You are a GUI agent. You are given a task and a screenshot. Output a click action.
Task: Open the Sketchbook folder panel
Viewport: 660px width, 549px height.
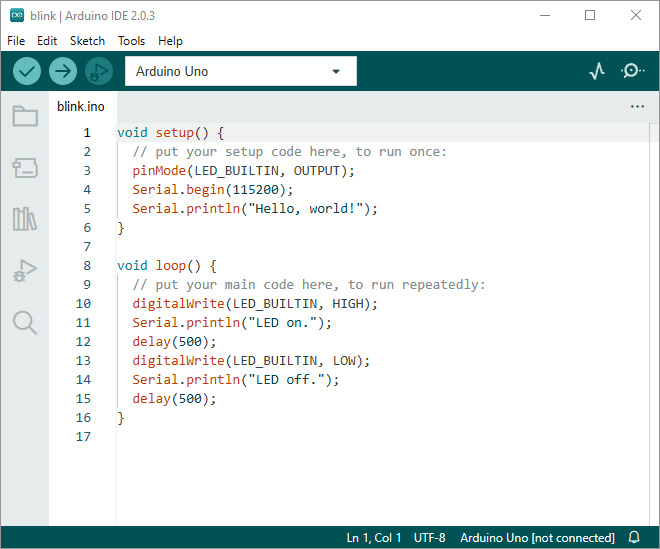pos(25,116)
